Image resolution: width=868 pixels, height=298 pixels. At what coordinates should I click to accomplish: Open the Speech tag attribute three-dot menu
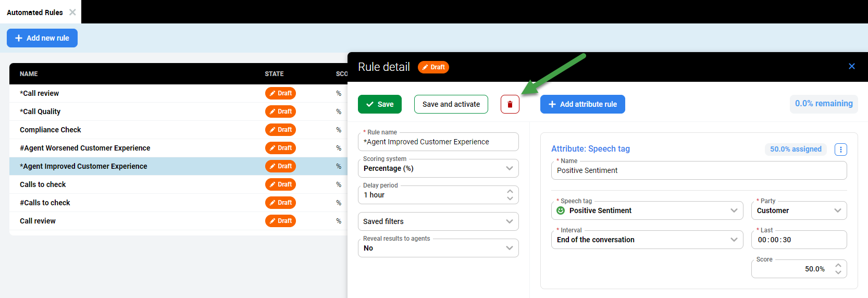tap(840, 150)
